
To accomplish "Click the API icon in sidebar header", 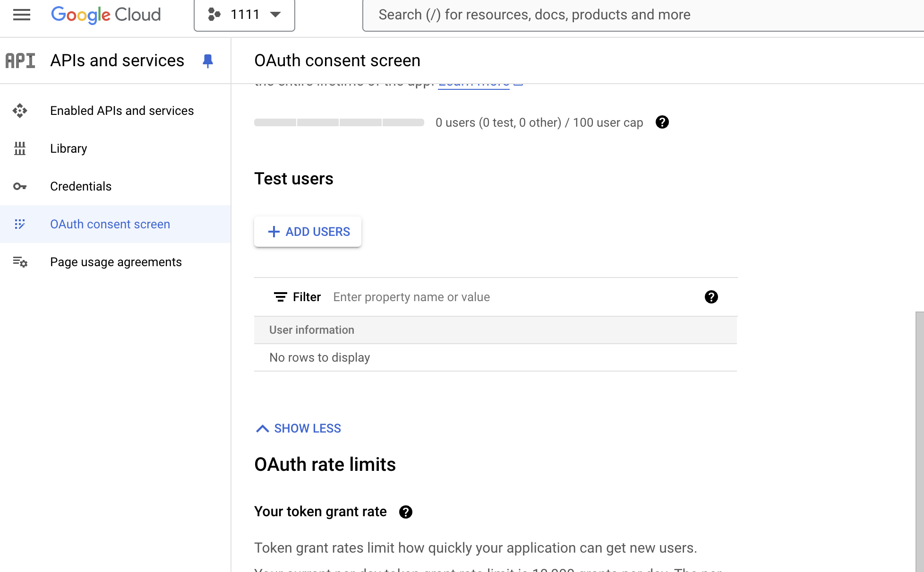I will [20, 61].
